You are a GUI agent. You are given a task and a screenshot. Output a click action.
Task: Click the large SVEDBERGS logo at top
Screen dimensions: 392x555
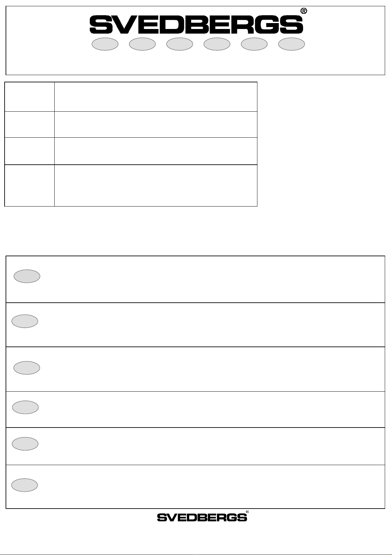196,25
